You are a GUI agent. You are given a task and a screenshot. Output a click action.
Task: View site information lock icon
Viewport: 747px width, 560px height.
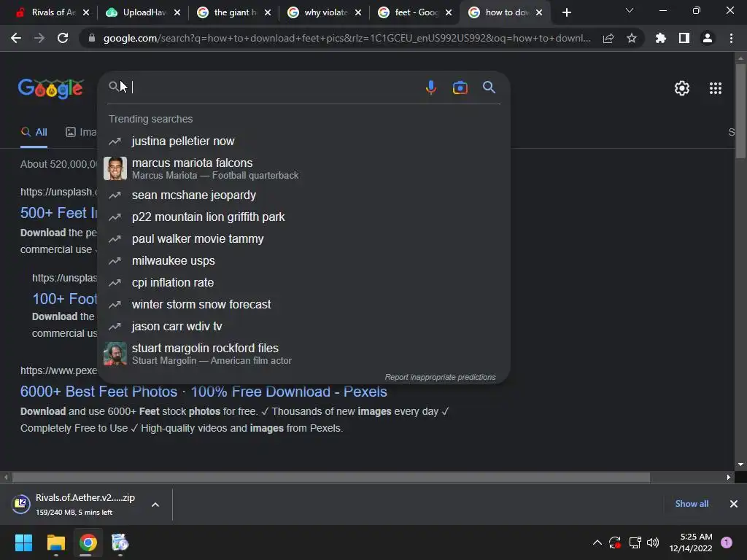[92, 38]
